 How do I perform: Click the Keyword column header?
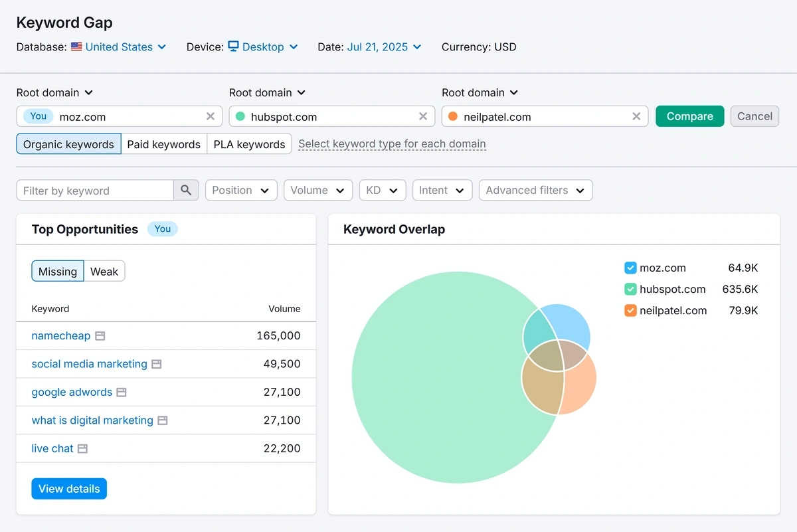(50, 309)
